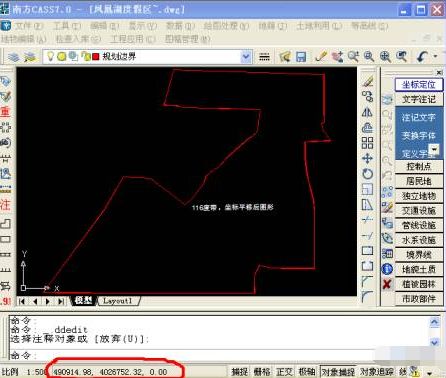Click the open file icon
This screenshot has width=446, height=378.
click(285, 57)
